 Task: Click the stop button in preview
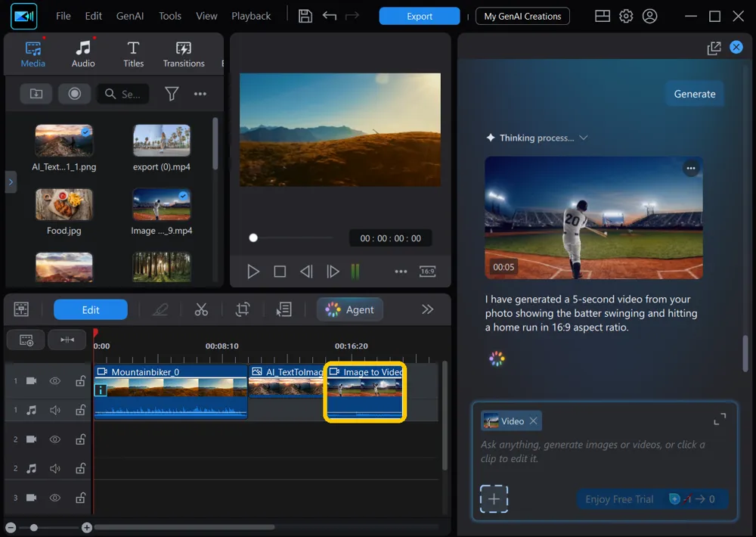(x=280, y=272)
